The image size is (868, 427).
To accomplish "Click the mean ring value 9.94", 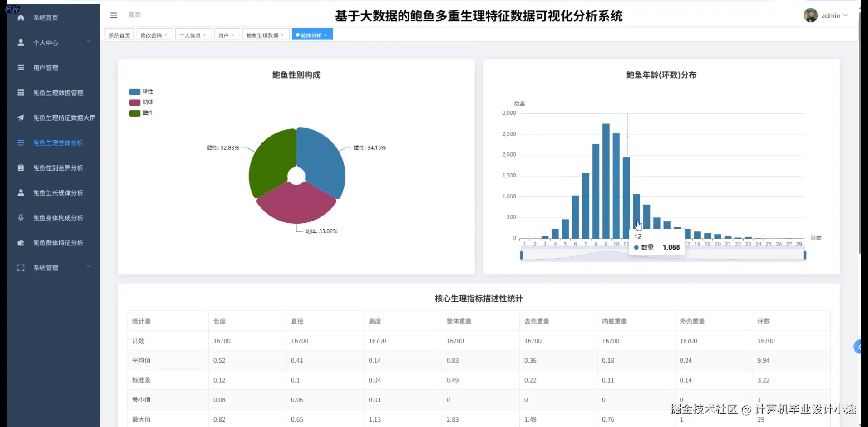I will (x=764, y=360).
